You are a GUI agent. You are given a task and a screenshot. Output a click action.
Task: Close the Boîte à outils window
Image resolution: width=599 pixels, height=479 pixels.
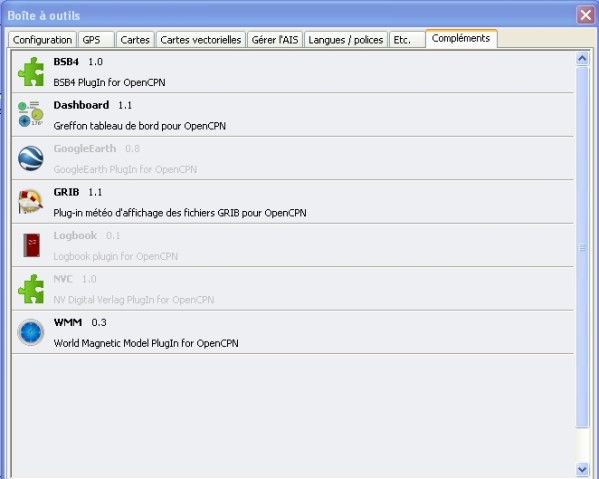586,16
